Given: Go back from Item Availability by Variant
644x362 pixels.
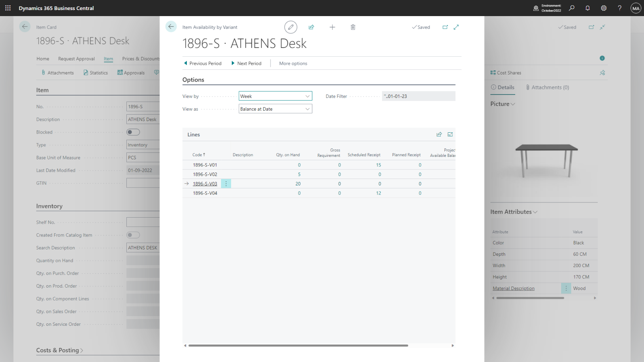Looking at the screenshot, I should [171, 27].
